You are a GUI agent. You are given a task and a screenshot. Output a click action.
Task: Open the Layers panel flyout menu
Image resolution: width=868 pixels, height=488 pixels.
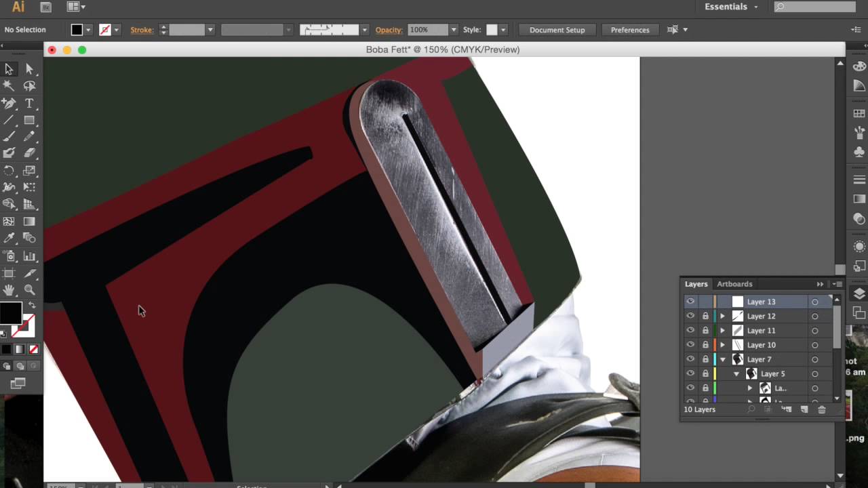(x=838, y=284)
